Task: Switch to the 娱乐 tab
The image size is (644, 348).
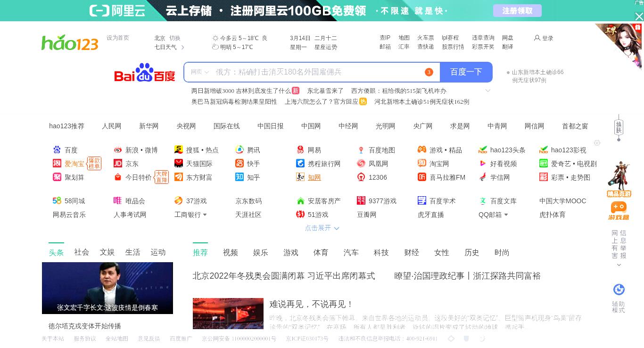Action: click(261, 253)
